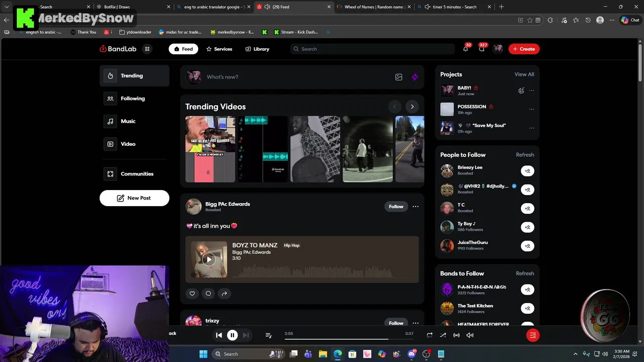
Task: Follow Ty Boy with add button
Action: pyautogui.click(x=527, y=227)
